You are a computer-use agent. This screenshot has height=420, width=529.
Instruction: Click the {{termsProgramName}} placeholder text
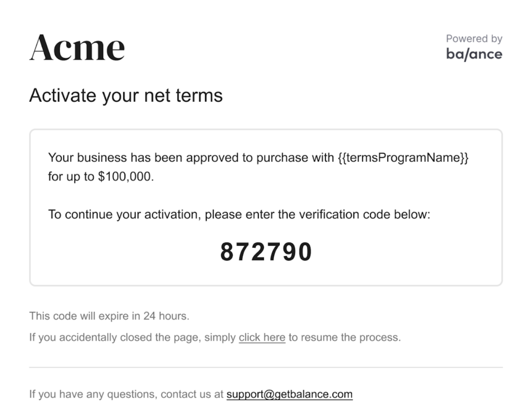pyautogui.click(x=403, y=158)
